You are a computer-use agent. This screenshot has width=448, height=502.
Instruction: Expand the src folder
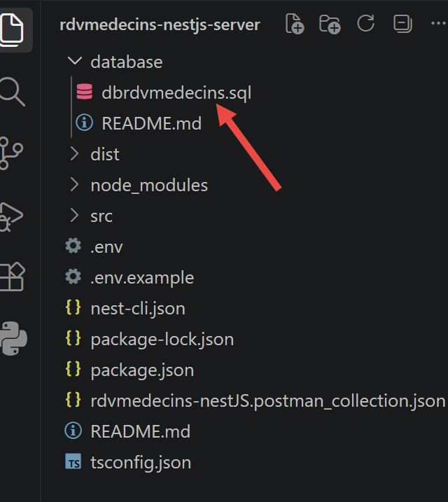[x=75, y=215]
